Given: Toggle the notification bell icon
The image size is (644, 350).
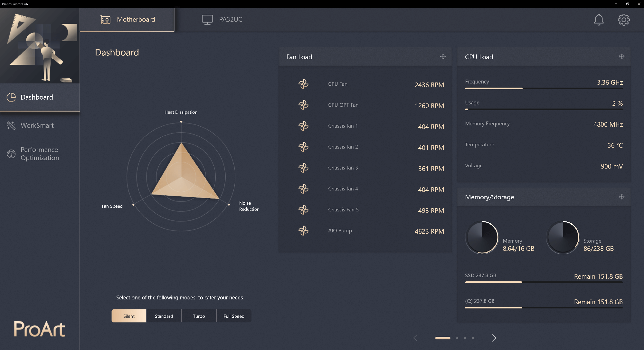Looking at the screenshot, I should coord(599,19).
